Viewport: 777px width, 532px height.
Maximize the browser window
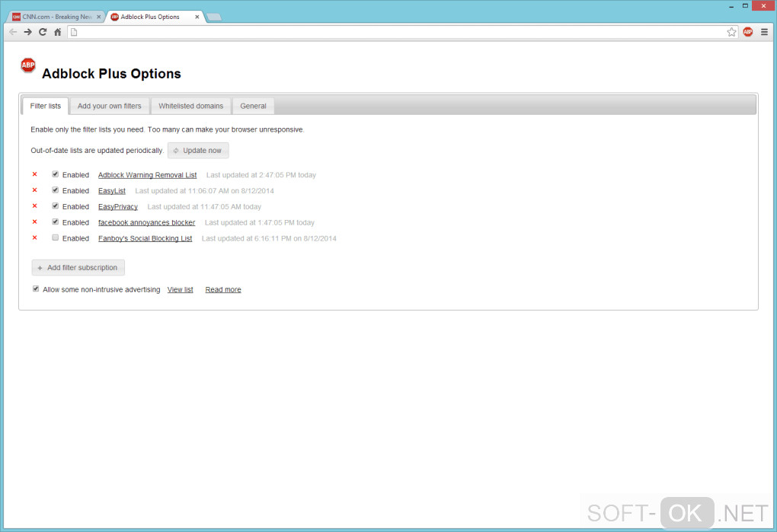click(745, 6)
